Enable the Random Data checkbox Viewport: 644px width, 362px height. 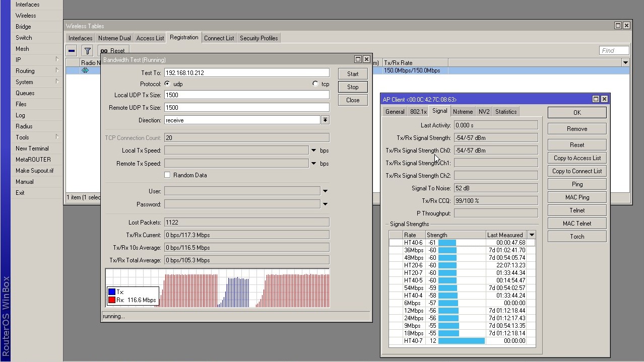pos(167,175)
